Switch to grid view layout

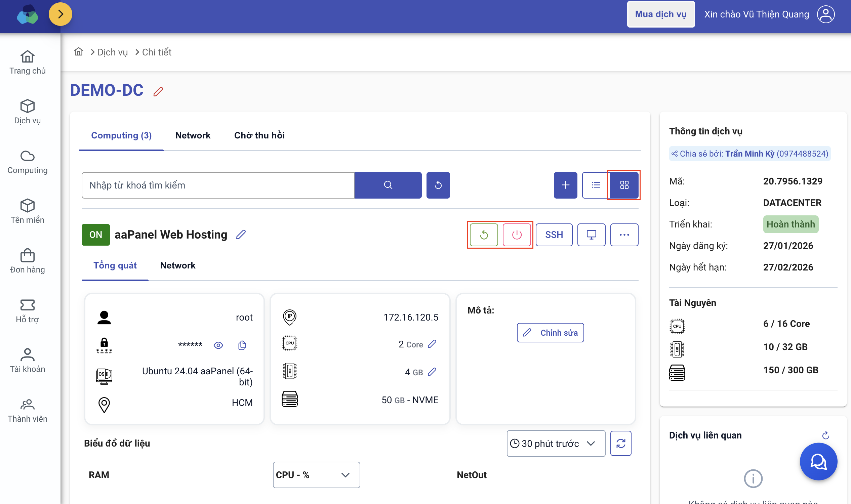(x=624, y=185)
